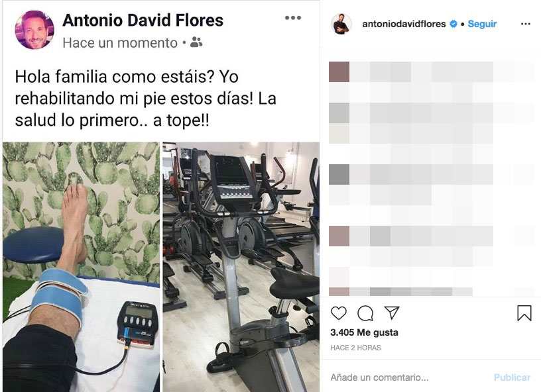Click the HACE 2 HORAS timestamp
Viewport: 541px width, 392px height.
[355, 348]
